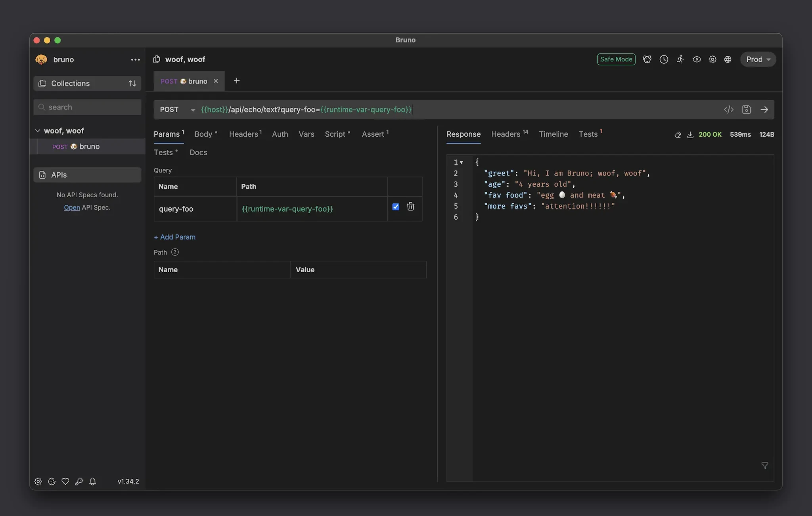
Task: Open notifications bell icon
Action: coord(92,482)
